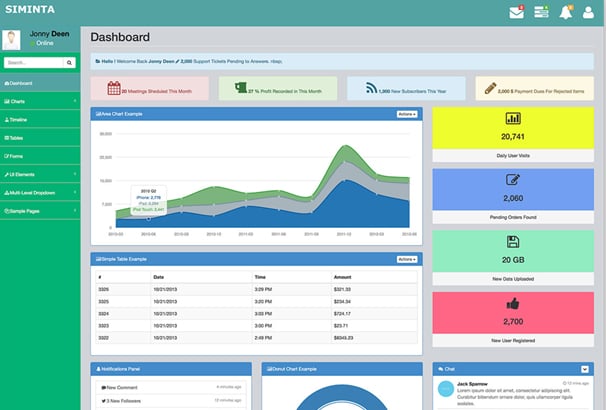The height and width of the screenshot is (410, 606).
Task: Click the Area Chart Example panel title
Action: point(121,114)
